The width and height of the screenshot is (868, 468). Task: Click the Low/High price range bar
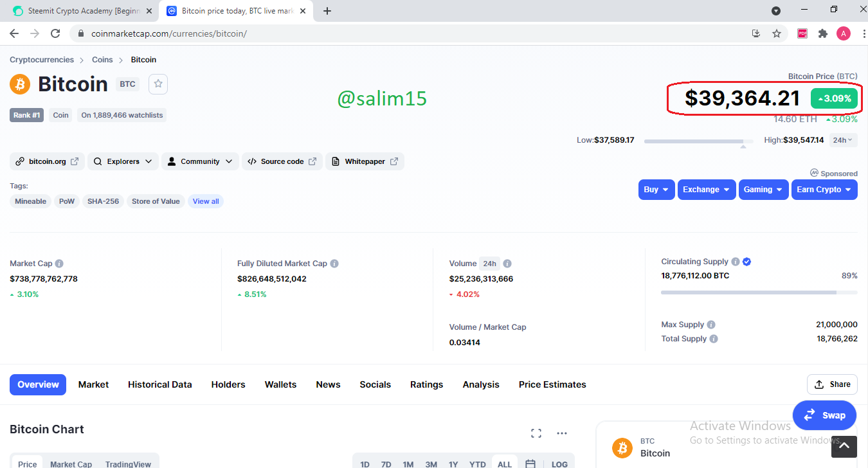coord(699,141)
